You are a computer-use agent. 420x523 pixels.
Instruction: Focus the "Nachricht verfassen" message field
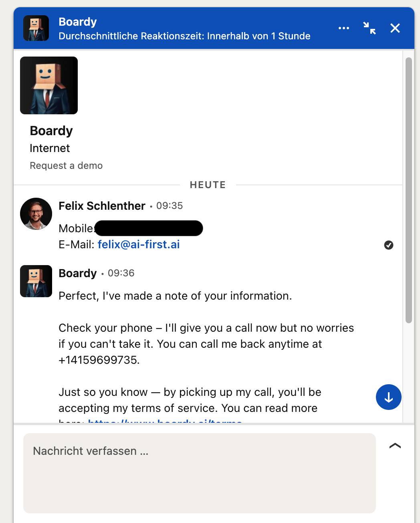coord(199,473)
